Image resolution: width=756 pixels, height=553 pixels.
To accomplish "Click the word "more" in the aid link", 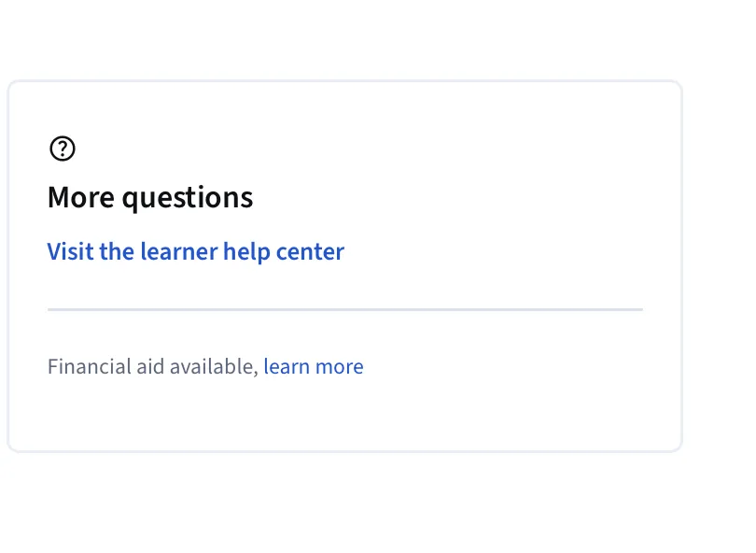I will [340, 366].
